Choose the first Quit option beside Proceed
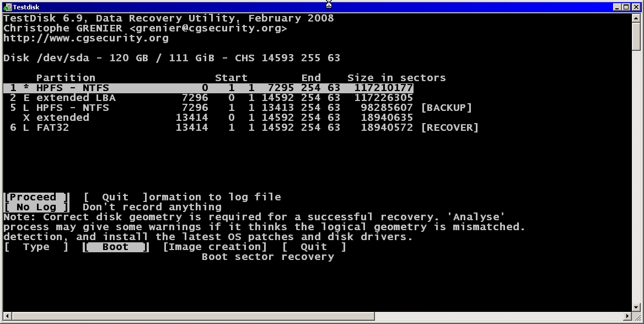The width and height of the screenshot is (644, 324). pos(116,197)
